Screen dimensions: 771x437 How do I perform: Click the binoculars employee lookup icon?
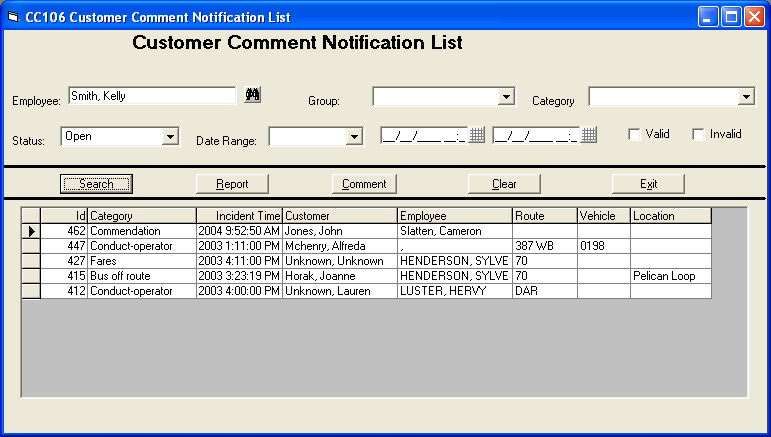pos(253,95)
